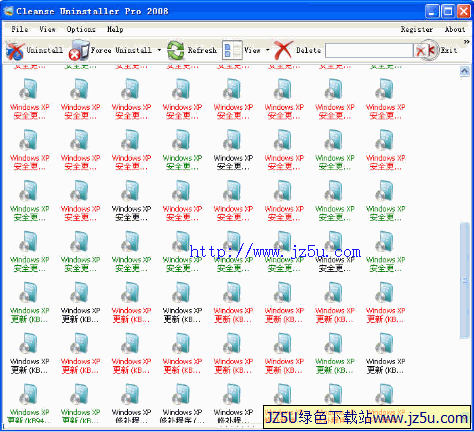Viewport: 474px width, 432px height.
Task: Expand the toolbar View dropdown arrow
Action: click(x=267, y=50)
